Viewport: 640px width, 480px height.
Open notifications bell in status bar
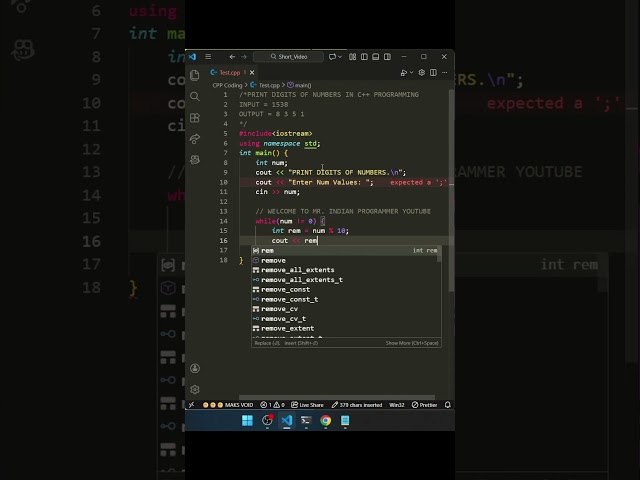[x=448, y=405]
